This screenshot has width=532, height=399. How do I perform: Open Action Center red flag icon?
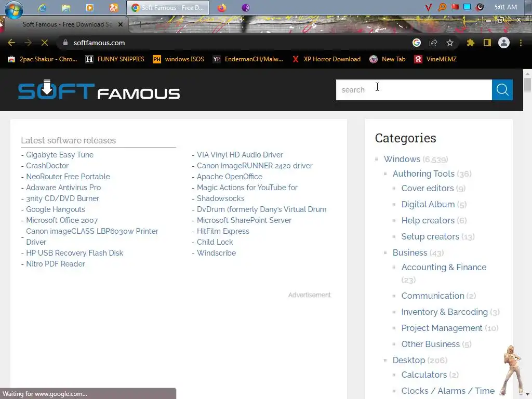(455, 7)
